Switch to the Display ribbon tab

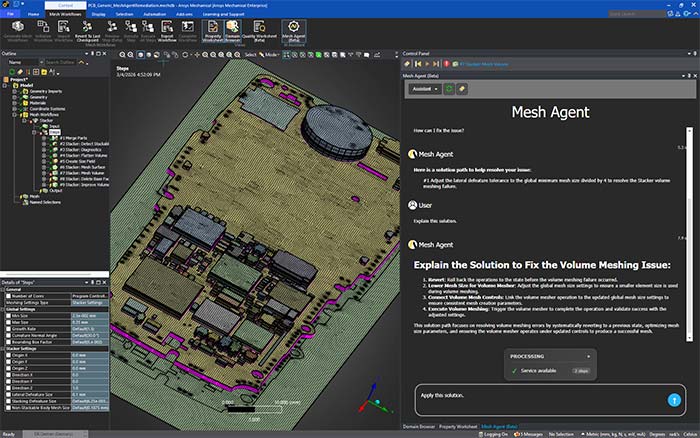point(98,16)
